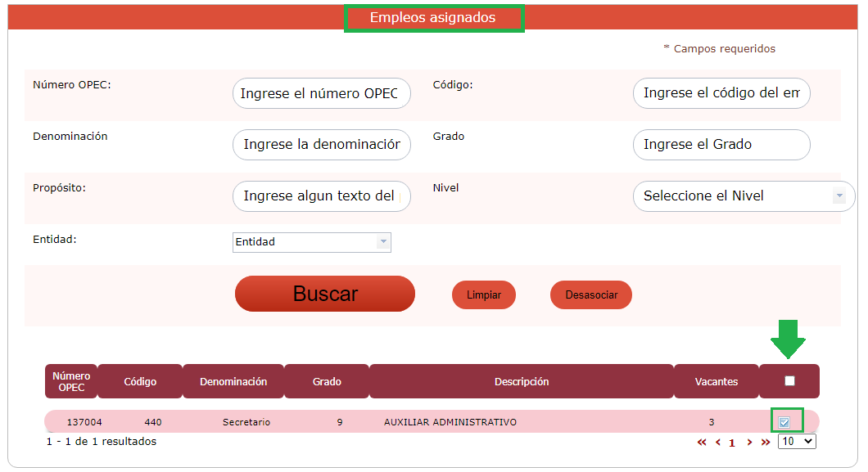Click the Desasociar button
The height and width of the screenshot is (472, 868).
tap(591, 295)
